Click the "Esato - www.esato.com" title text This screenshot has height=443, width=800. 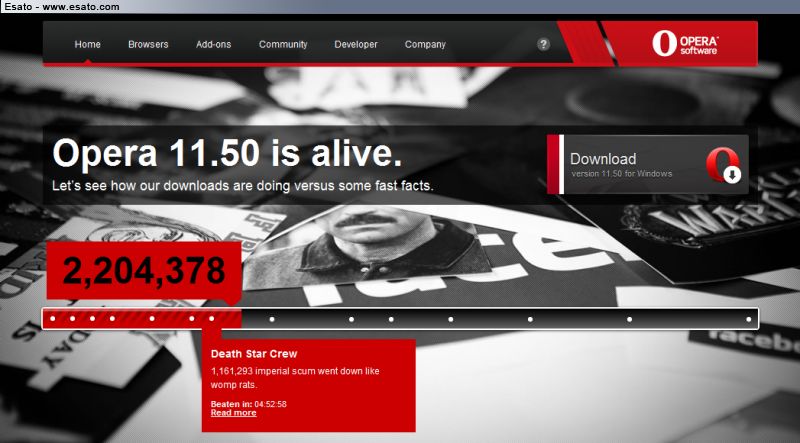click(x=62, y=7)
